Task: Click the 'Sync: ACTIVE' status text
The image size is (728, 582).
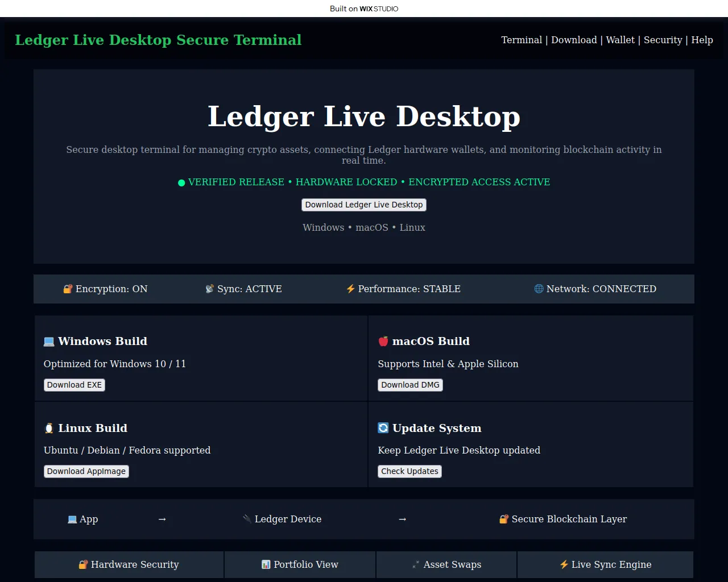Action: coord(250,289)
